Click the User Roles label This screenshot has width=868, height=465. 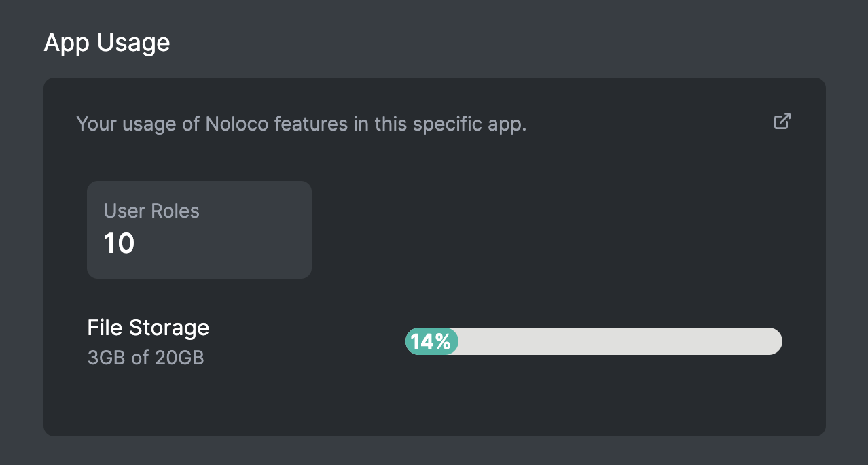pyautogui.click(x=151, y=211)
